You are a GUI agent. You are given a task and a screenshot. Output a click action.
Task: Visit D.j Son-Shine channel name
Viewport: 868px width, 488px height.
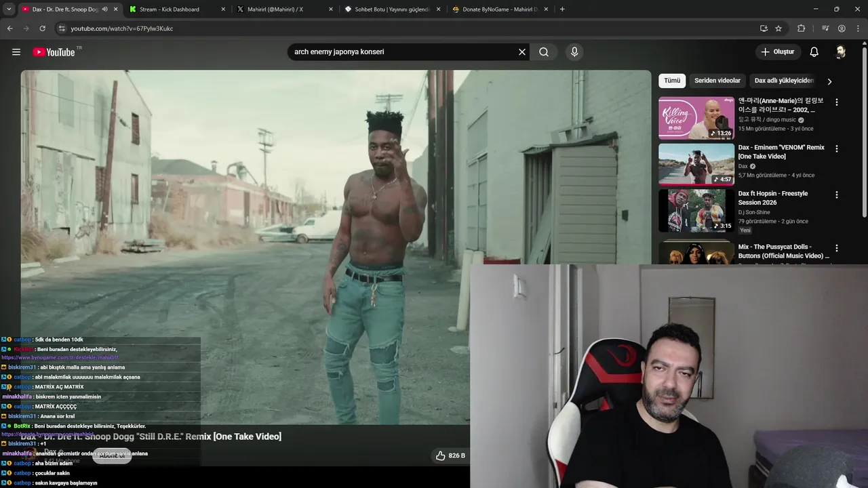click(754, 212)
